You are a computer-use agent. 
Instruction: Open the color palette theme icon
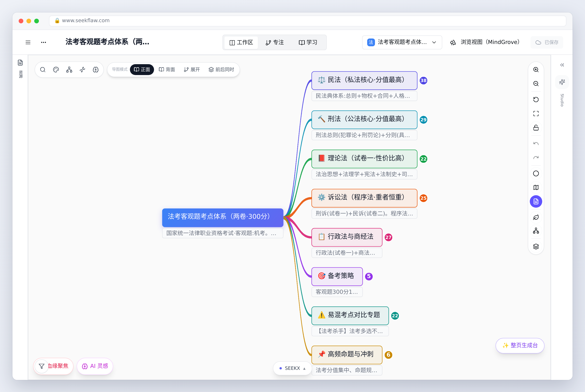tap(56, 69)
